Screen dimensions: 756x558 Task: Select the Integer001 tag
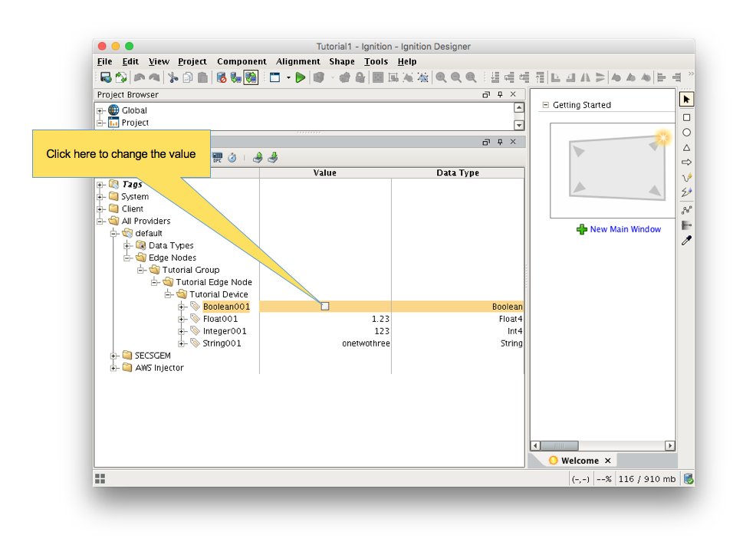point(224,331)
